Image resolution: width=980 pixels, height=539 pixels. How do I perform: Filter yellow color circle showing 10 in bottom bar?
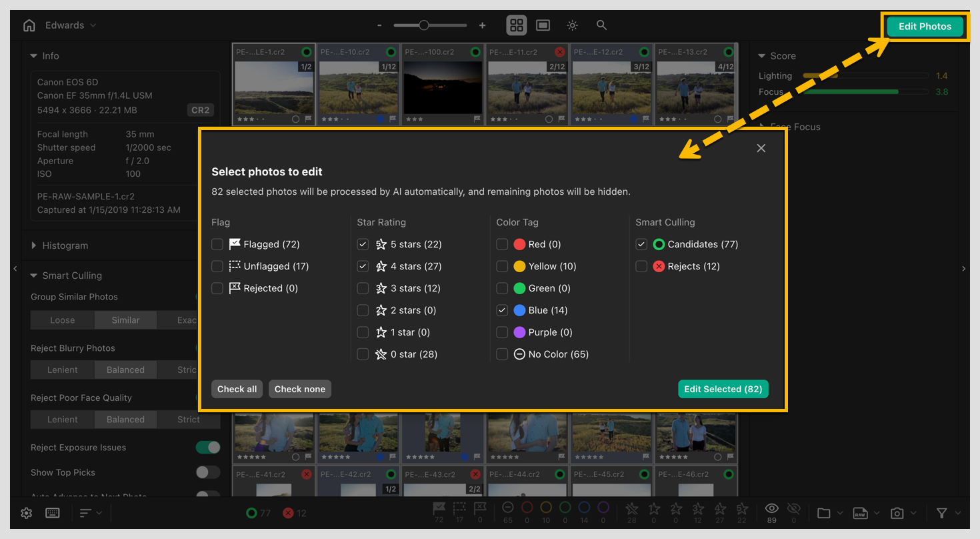[546, 512]
